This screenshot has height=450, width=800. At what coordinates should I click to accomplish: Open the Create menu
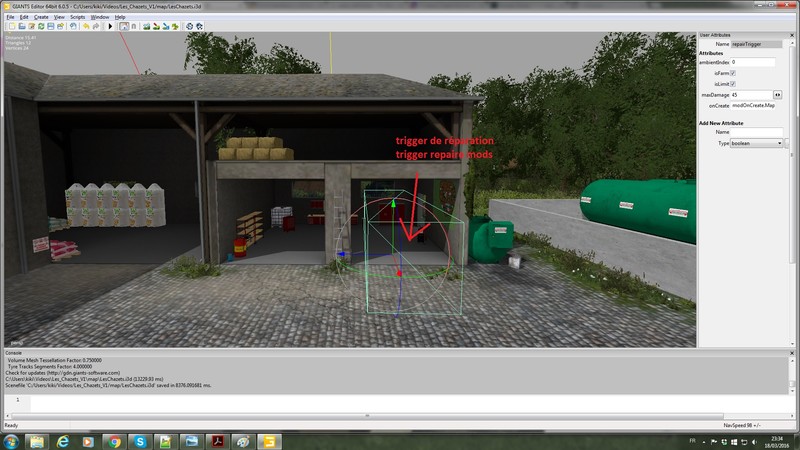point(41,17)
